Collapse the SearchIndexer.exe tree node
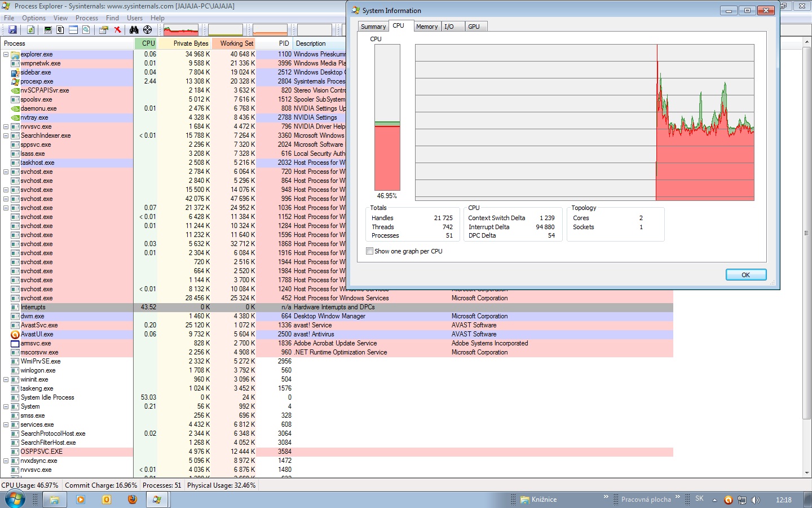The image size is (812, 508). pos(6,135)
